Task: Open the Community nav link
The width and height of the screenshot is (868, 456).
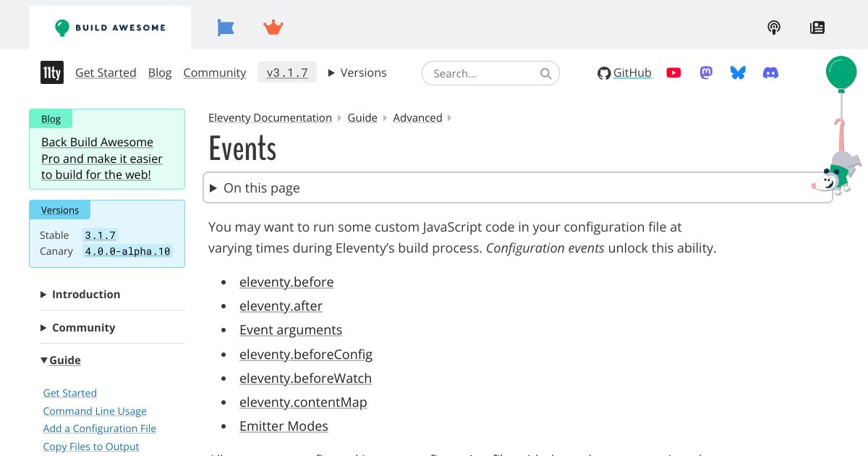Action: click(x=215, y=72)
